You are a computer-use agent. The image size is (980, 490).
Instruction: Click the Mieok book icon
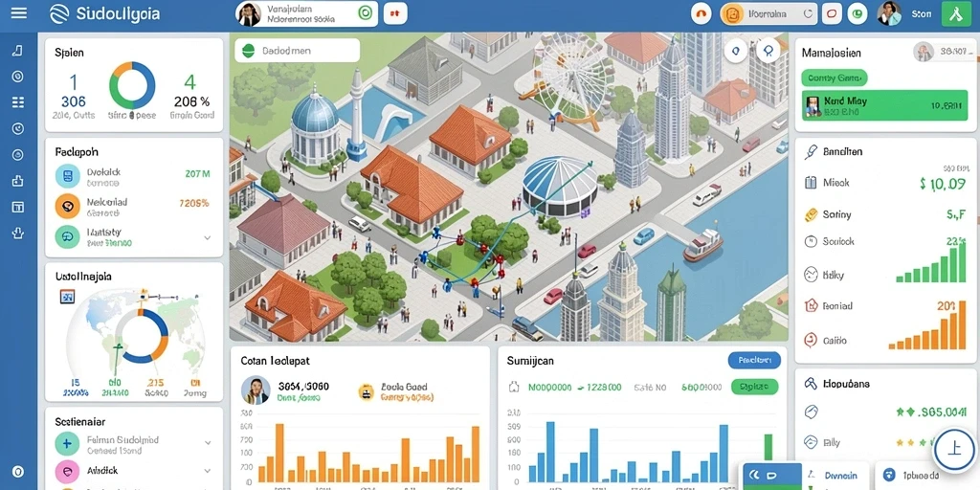[x=811, y=183]
